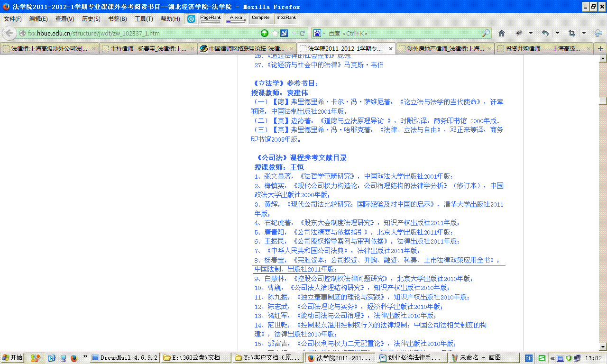Click the Home button in Firefox toolbar
The image size is (607, 364).
click(502, 33)
